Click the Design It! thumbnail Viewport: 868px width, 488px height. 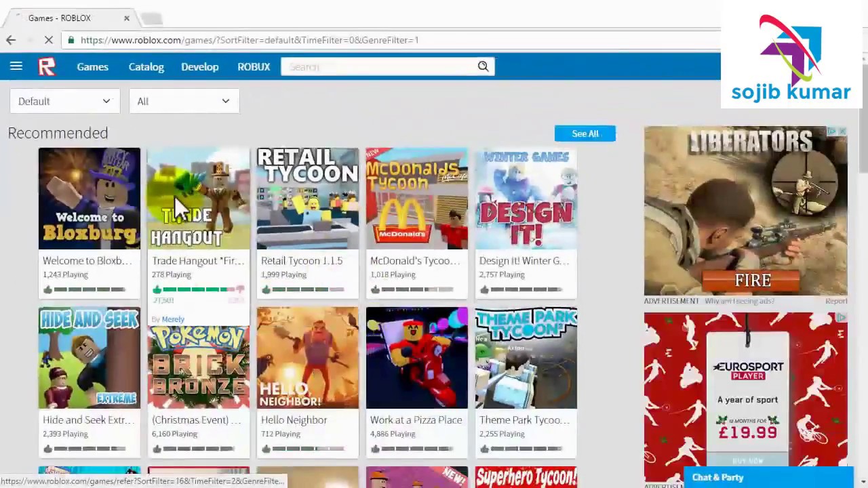coord(526,199)
